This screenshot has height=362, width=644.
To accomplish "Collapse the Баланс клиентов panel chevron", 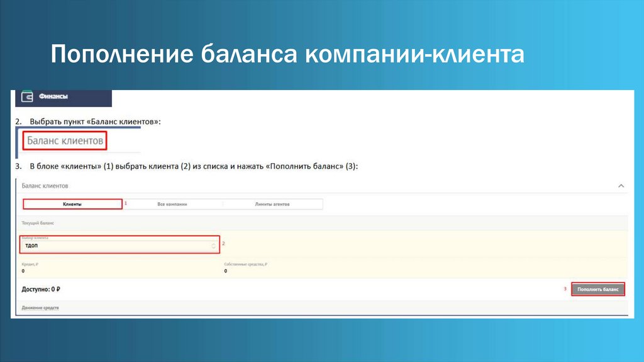I will (621, 186).
